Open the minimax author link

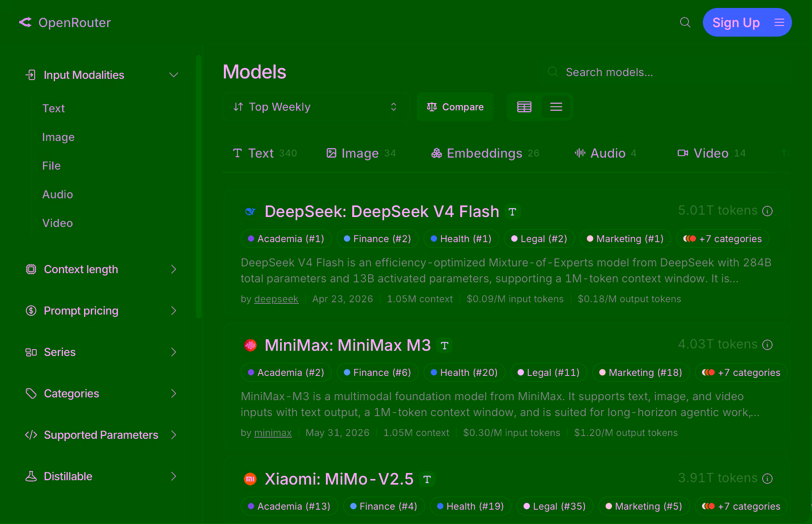[x=273, y=433]
